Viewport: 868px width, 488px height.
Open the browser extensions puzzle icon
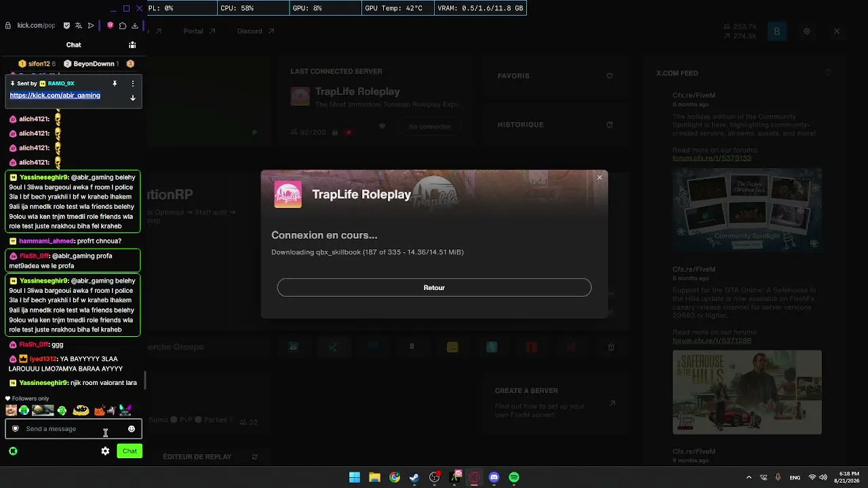pyautogui.click(x=123, y=26)
